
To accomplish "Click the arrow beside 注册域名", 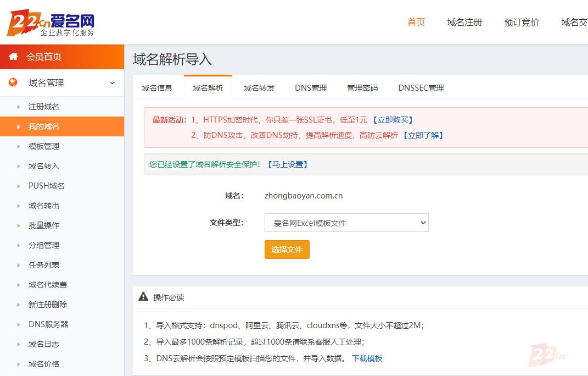I will 19,107.
